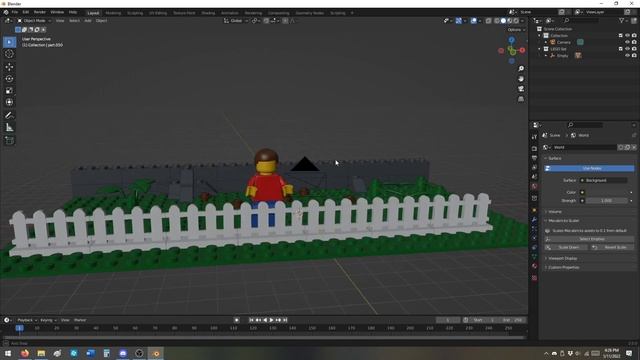Click the Strength value field
Screen dimensions: 640x360
(x=607, y=200)
